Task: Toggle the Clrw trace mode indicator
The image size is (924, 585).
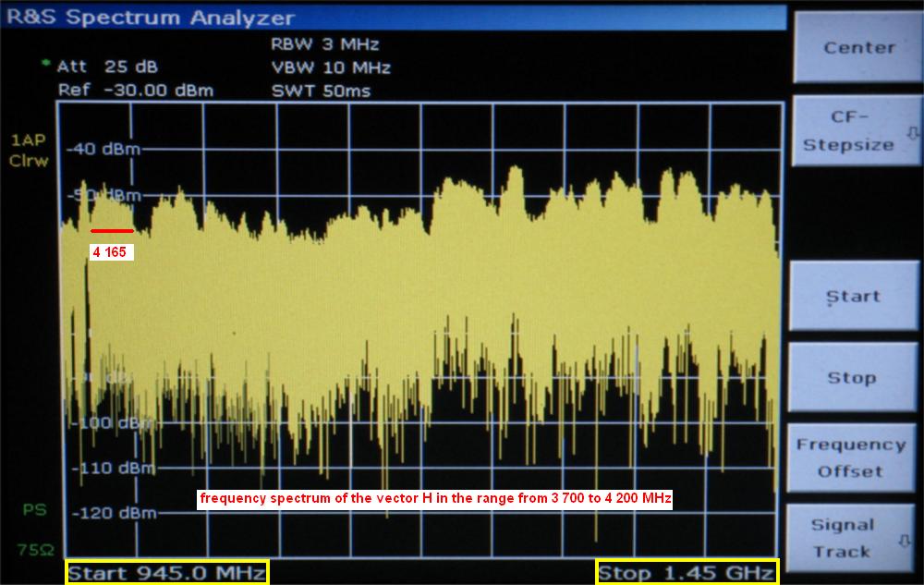Action: coord(28,161)
